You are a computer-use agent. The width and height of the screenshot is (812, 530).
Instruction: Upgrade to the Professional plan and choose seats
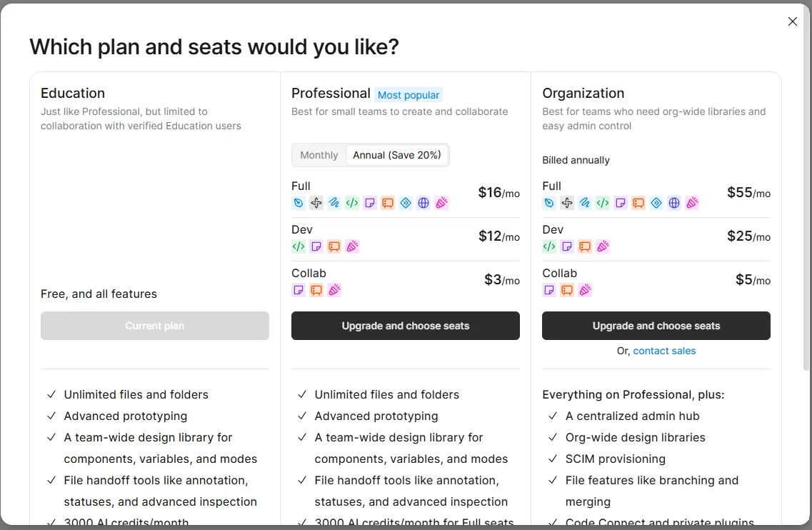(x=406, y=326)
